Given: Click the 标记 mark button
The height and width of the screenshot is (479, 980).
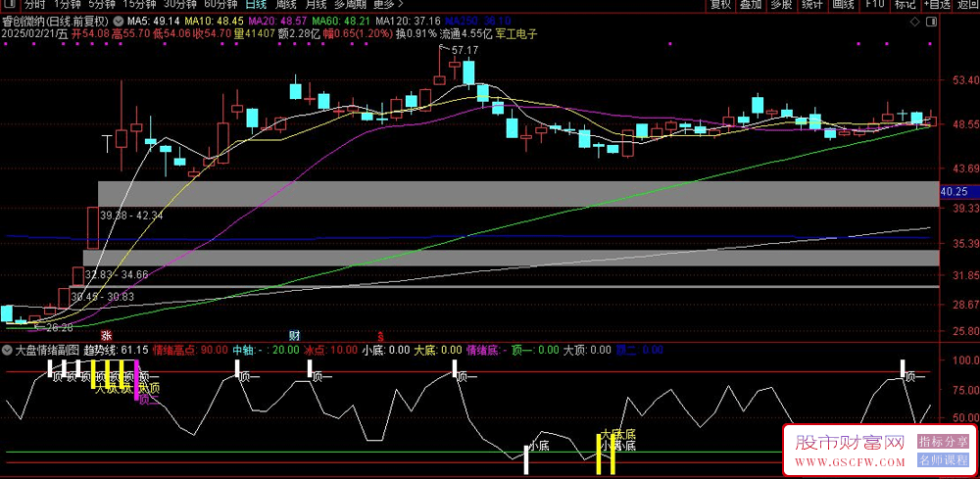Looking at the screenshot, I should point(905,4).
